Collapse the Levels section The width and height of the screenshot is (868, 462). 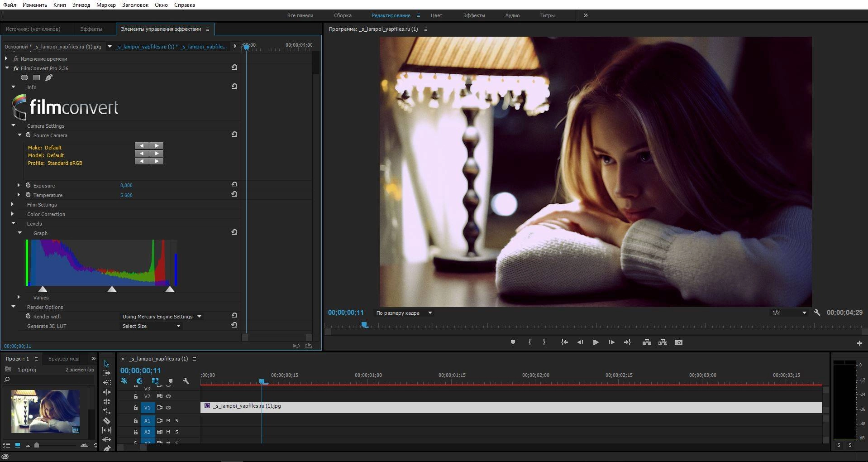tap(13, 223)
